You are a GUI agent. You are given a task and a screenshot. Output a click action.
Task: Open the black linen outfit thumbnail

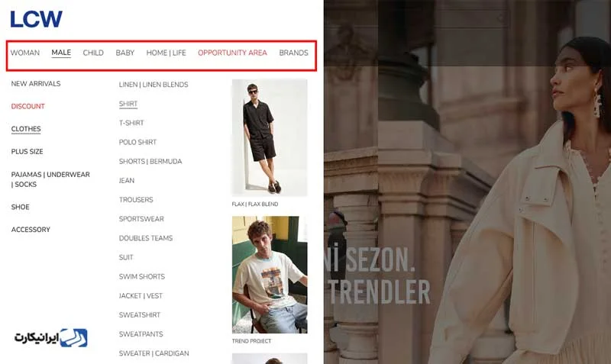[x=270, y=137]
